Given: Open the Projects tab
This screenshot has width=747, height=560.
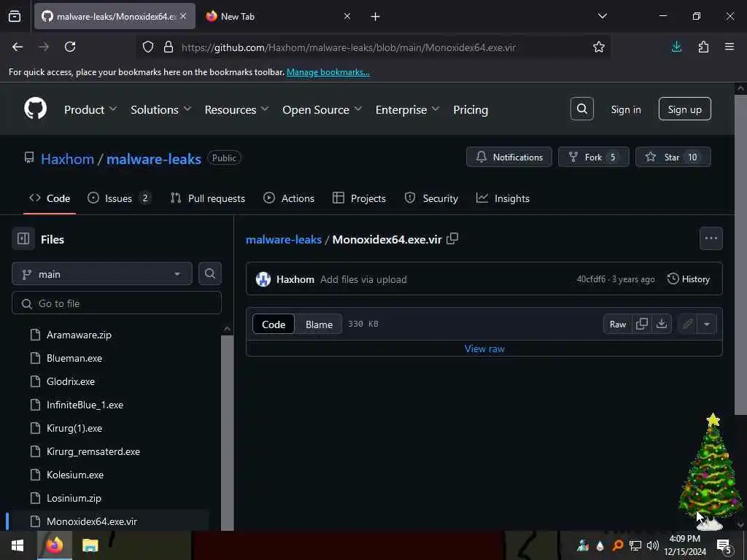Looking at the screenshot, I should click(x=359, y=198).
